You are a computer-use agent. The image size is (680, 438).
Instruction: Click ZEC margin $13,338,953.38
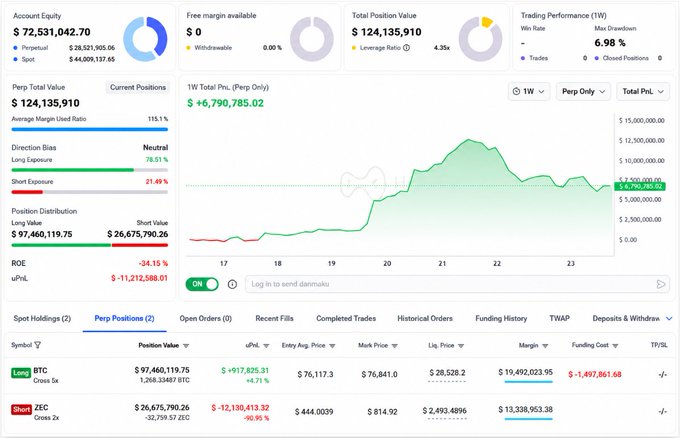pyautogui.click(x=526, y=409)
